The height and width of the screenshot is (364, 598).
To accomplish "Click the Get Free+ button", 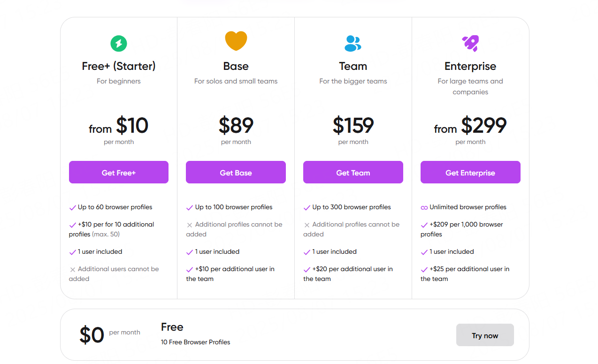I will coord(119,172).
